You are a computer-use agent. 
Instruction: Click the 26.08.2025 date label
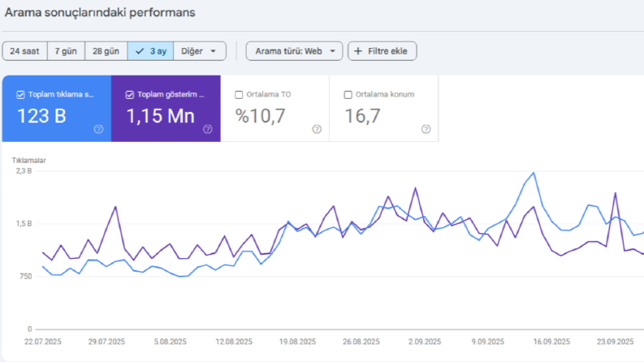361,342
